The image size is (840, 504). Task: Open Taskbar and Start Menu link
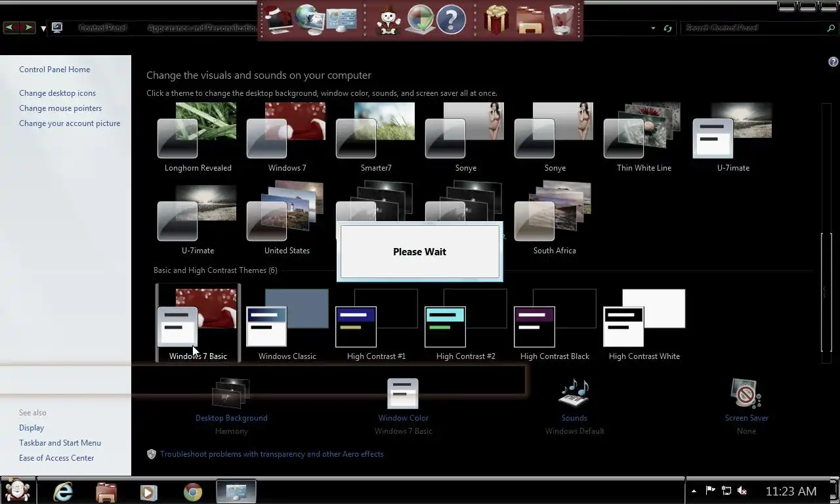(x=60, y=443)
